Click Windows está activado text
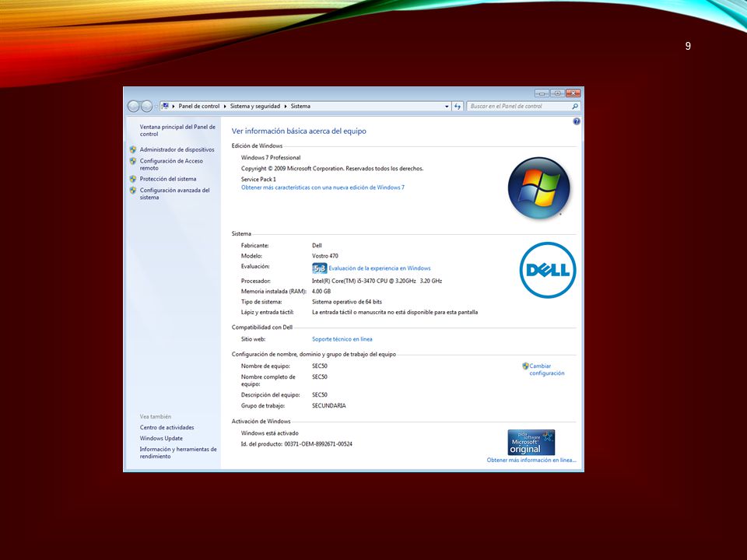 pyautogui.click(x=270, y=433)
